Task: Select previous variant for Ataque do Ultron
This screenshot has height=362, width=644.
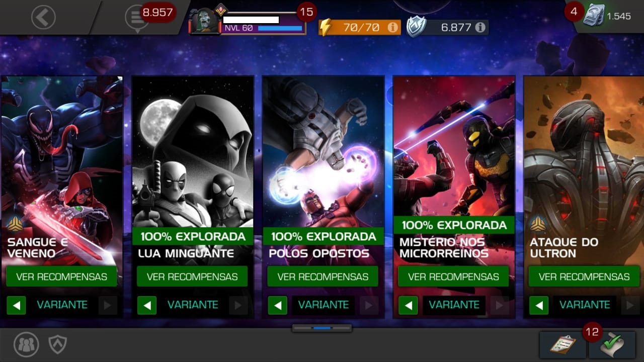Action: pos(539,305)
